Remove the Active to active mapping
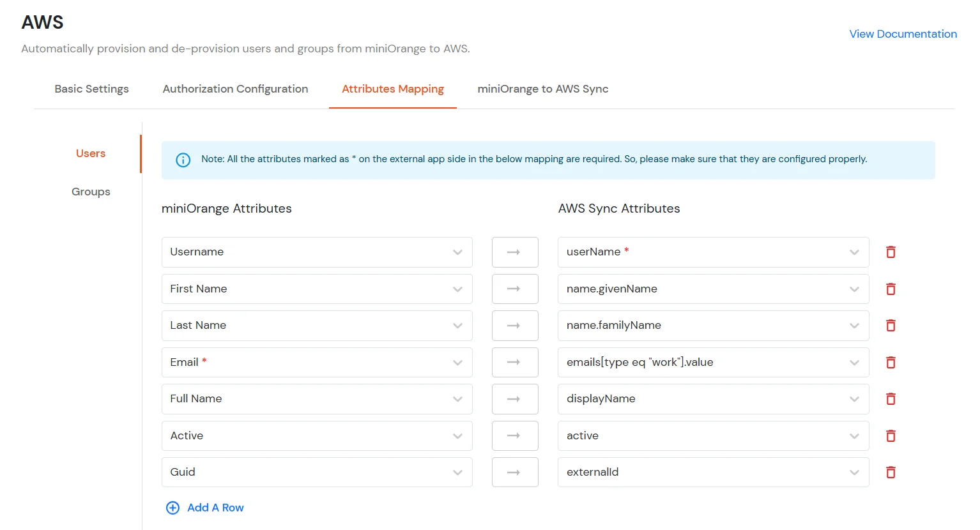This screenshot has height=530, width=980. [890, 435]
